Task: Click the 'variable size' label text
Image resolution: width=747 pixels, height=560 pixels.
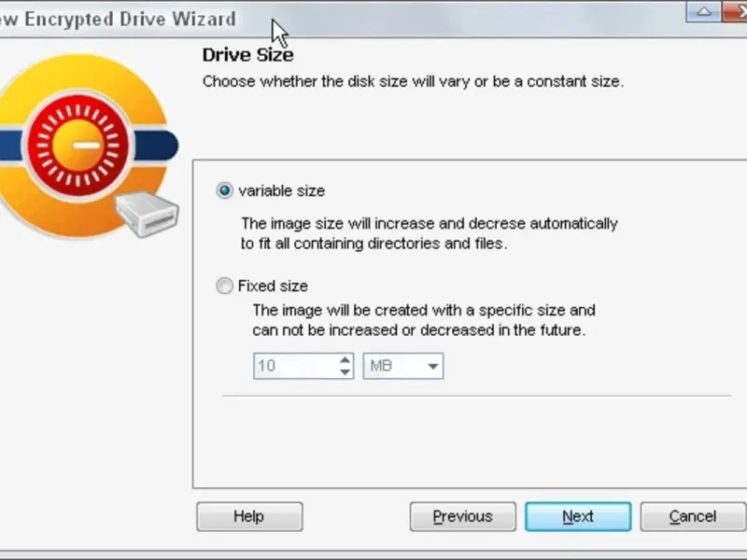Action: point(282,191)
